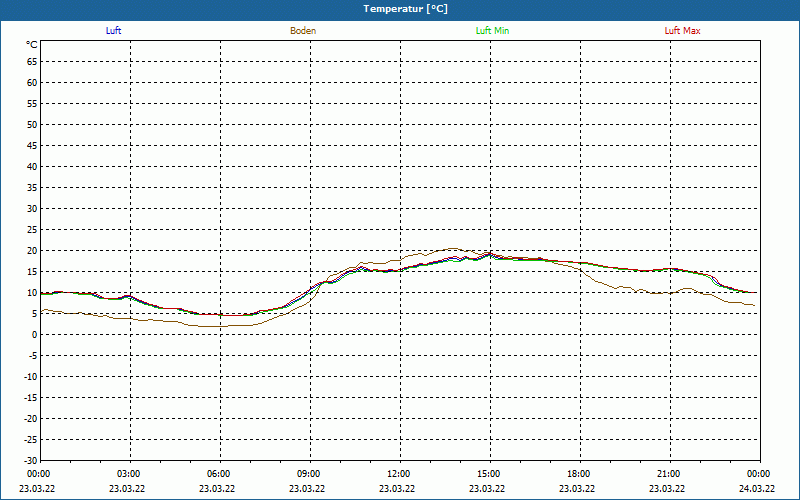Click the 50 value on the temperature axis

point(32,124)
